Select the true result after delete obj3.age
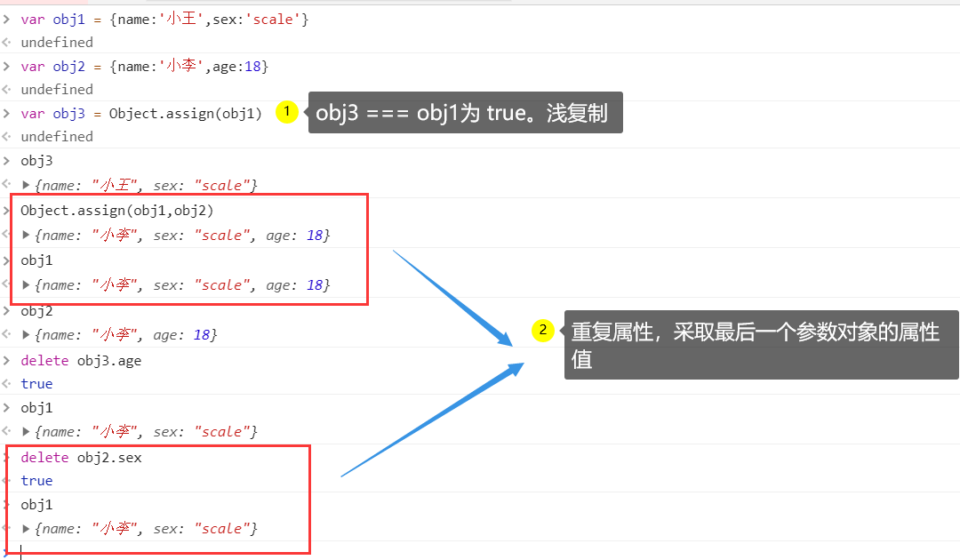Screen dimensions: 960x560 [36, 383]
